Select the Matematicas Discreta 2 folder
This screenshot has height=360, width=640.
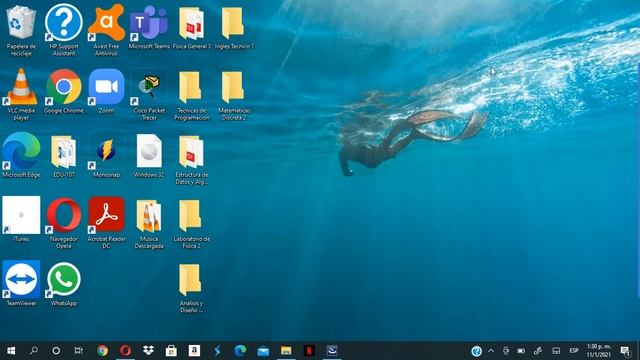[x=234, y=95]
